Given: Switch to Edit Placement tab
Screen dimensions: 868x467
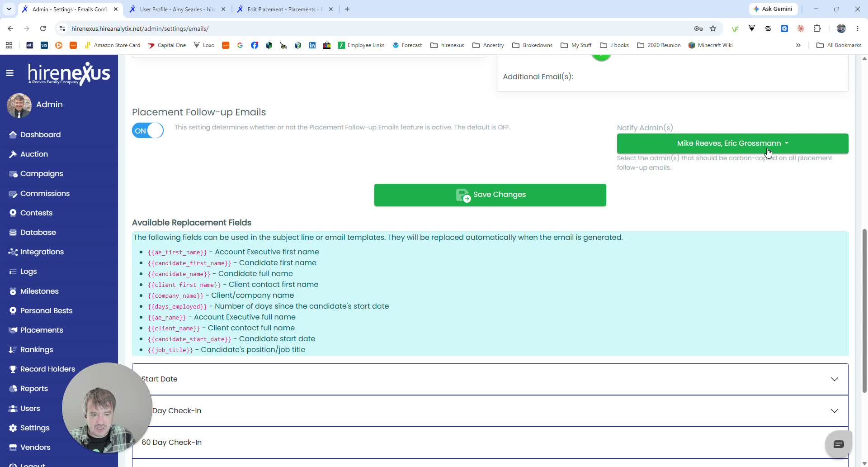Looking at the screenshot, I should (x=285, y=9).
